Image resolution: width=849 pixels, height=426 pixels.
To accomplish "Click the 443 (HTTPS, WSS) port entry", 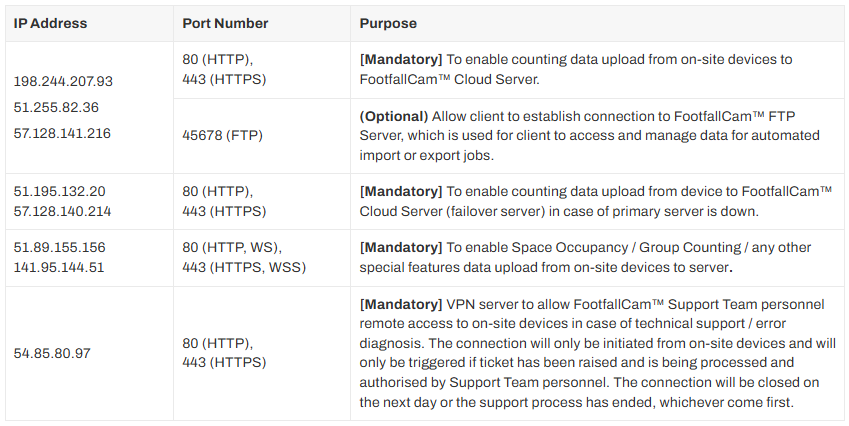I will pyautogui.click(x=244, y=266).
